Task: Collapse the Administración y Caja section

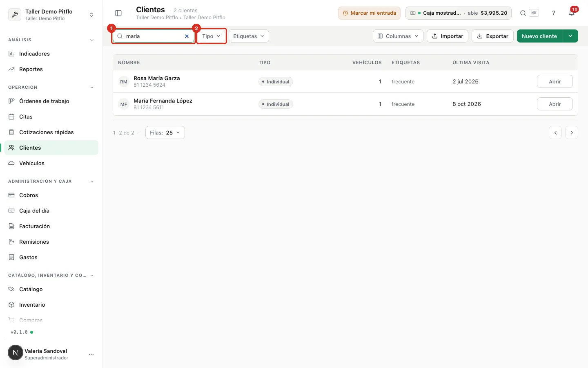Action: pyautogui.click(x=92, y=182)
